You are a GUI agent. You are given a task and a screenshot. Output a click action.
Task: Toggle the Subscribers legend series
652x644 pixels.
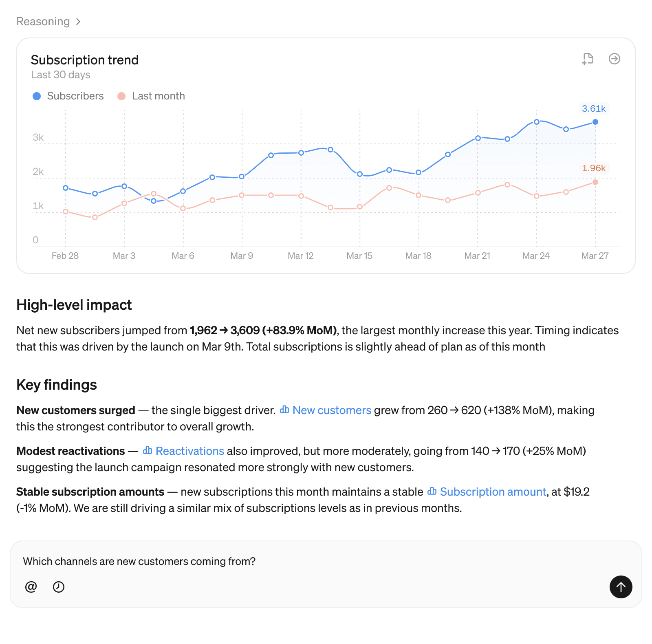[x=75, y=96]
